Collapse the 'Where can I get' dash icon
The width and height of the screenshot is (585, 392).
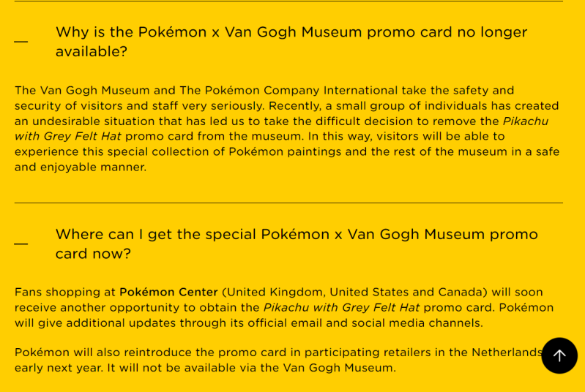point(21,244)
